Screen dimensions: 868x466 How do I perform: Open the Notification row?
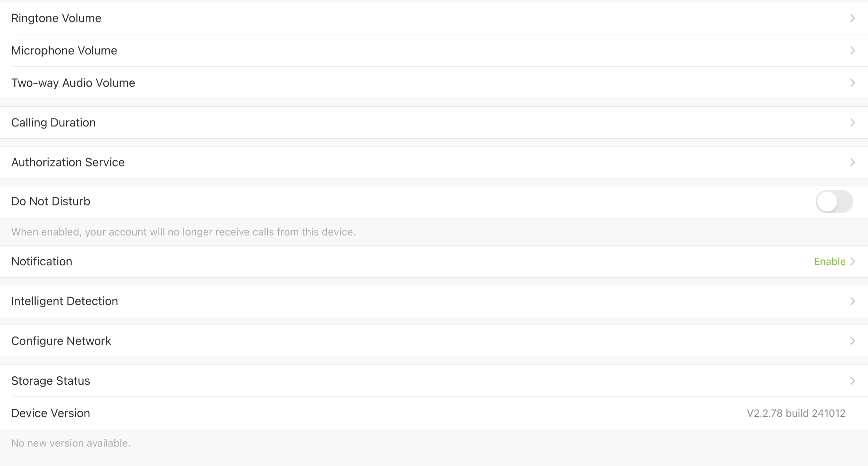pyautogui.click(x=42, y=262)
